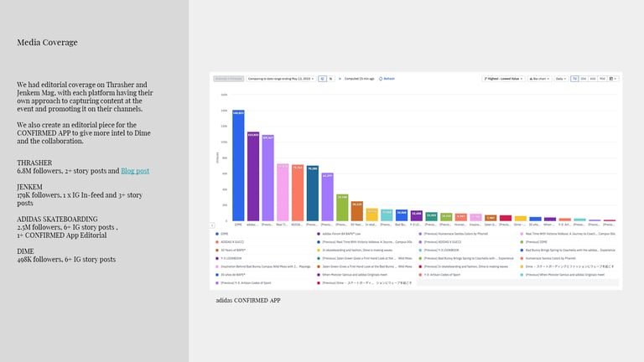Click When Monster Genius and adidas Originals legend

pyautogui.click(x=352, y=275)
